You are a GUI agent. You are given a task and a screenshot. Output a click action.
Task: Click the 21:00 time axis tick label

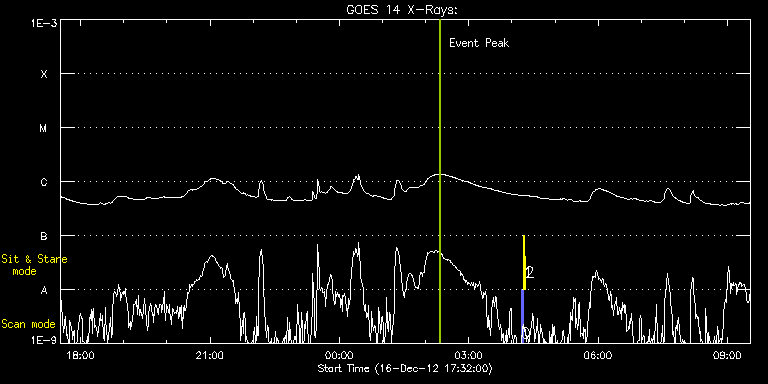(x=210, y=354)
